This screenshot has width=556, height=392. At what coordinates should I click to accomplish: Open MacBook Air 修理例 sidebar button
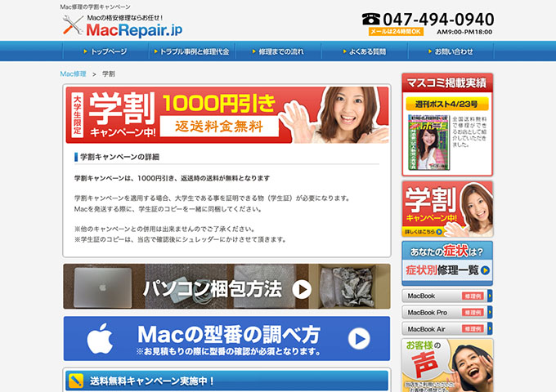point(447,329)
